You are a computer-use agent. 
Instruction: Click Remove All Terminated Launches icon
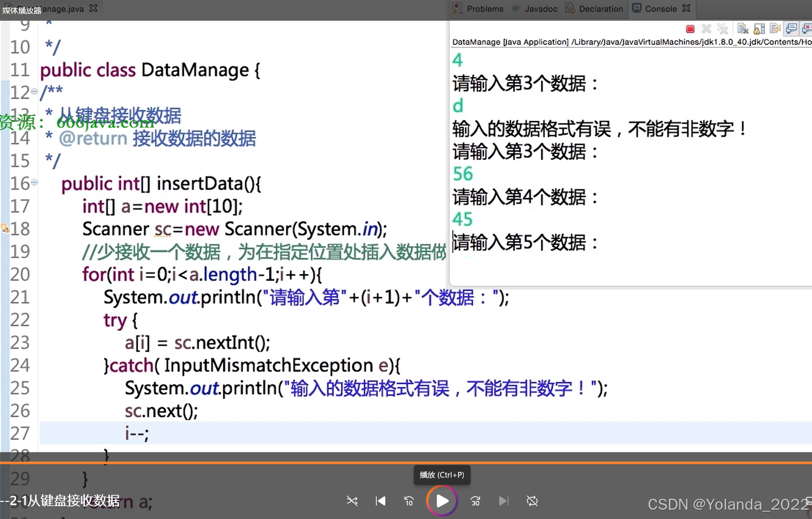pyautogui.click(x=723, y=29)
